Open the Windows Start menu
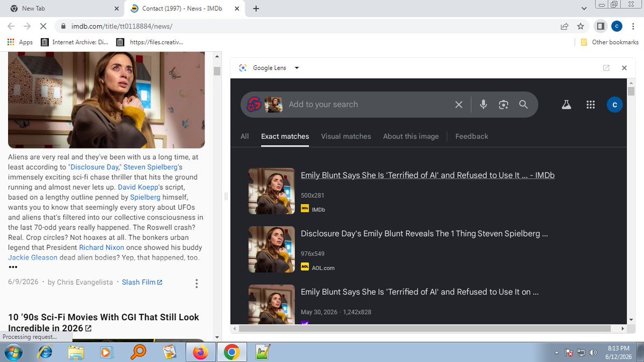Screen dimensions: 644x362 (12, 352)
